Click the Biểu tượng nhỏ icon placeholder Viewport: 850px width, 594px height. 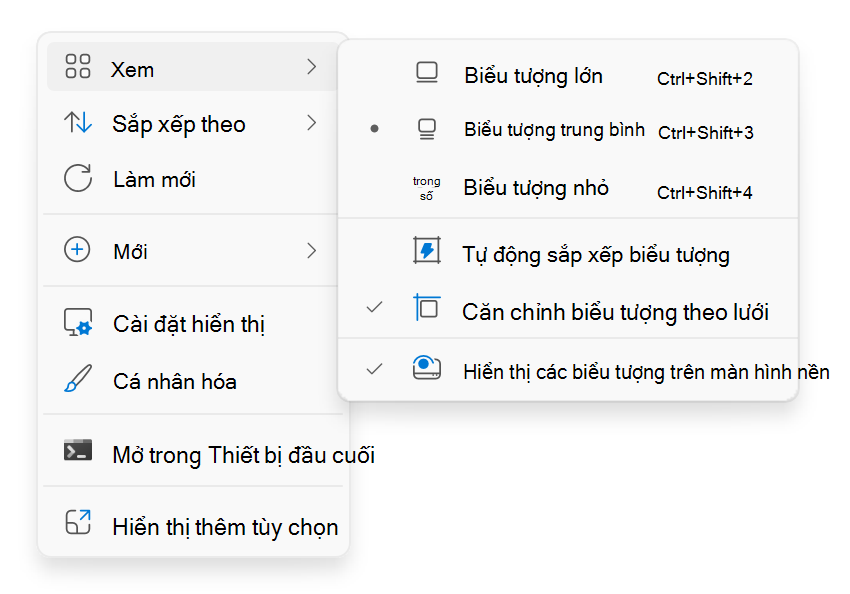[x=427, y=188]
